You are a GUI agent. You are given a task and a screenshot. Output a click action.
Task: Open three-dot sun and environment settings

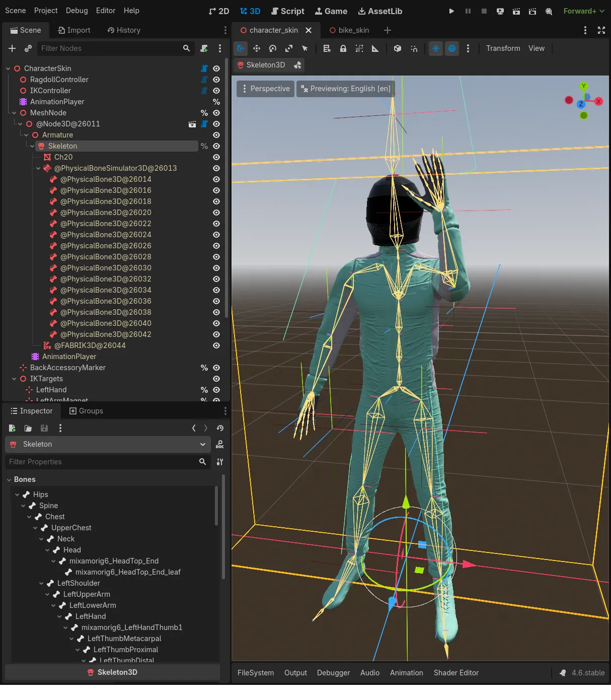coord(468,48)
